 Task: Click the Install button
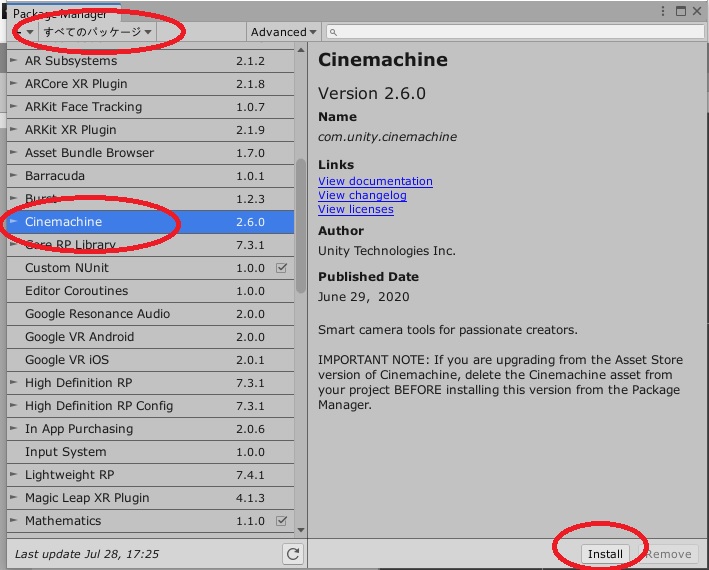[x=605, y=554]
